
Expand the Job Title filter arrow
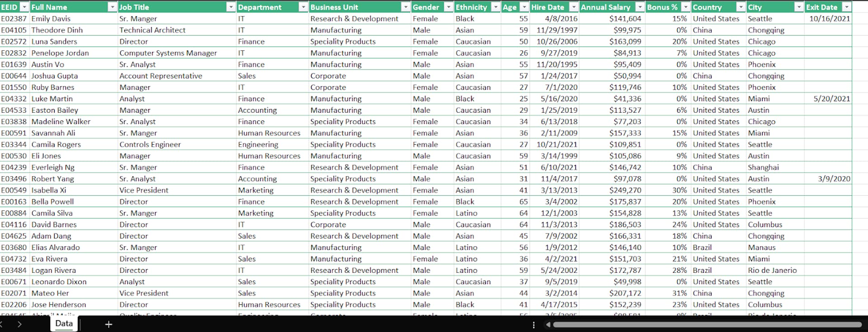point(231,7)
